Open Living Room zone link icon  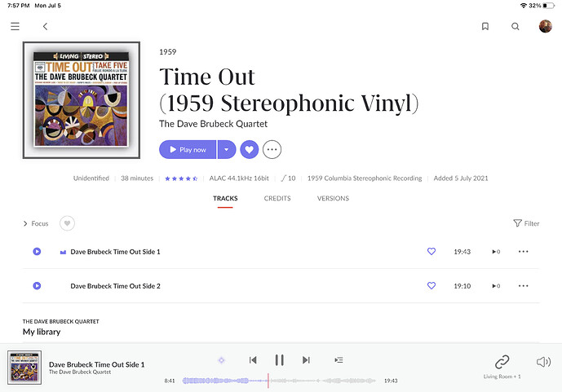pyautogui.click(x=502, y=362)
